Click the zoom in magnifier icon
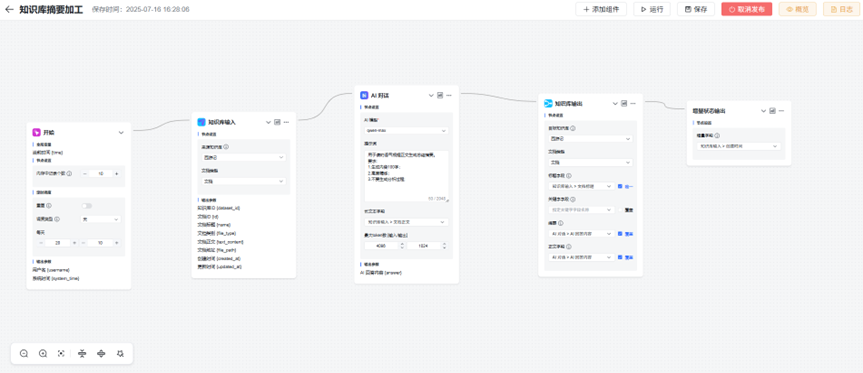The height and width of the screenshot is (373, 863). [x=43, y=354]
